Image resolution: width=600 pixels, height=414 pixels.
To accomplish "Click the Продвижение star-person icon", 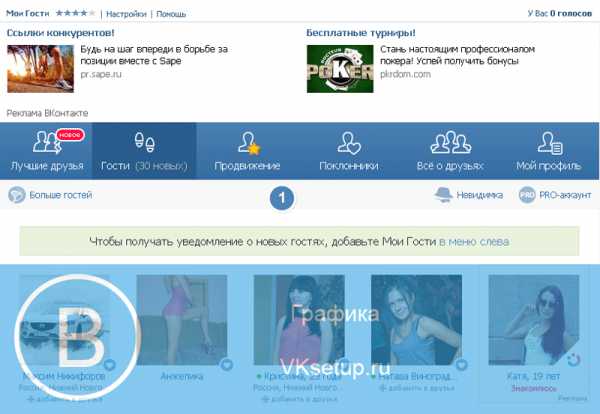I will pyautogui.click(x=249, y=142).
